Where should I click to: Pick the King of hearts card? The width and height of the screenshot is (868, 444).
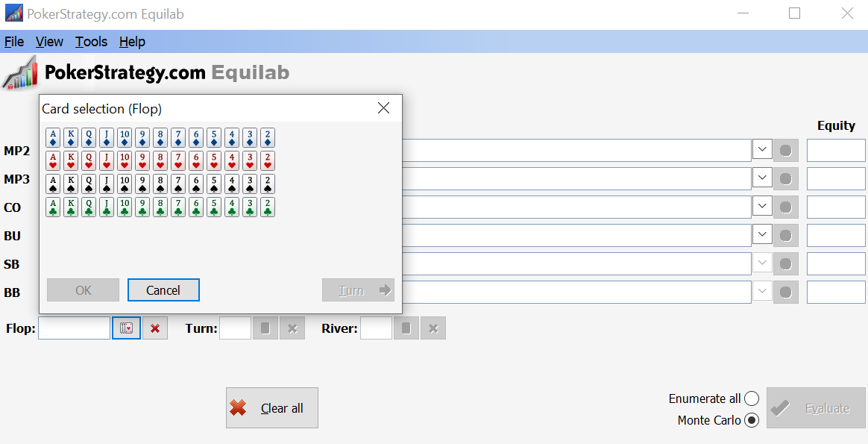click(71, 160)
